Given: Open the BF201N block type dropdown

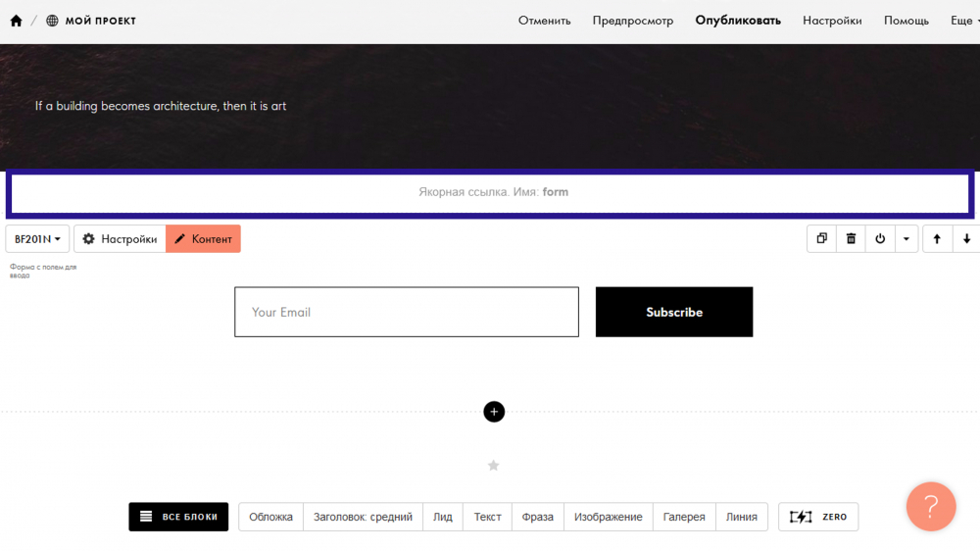Looking at the screenshot, I should pos(37,239).
